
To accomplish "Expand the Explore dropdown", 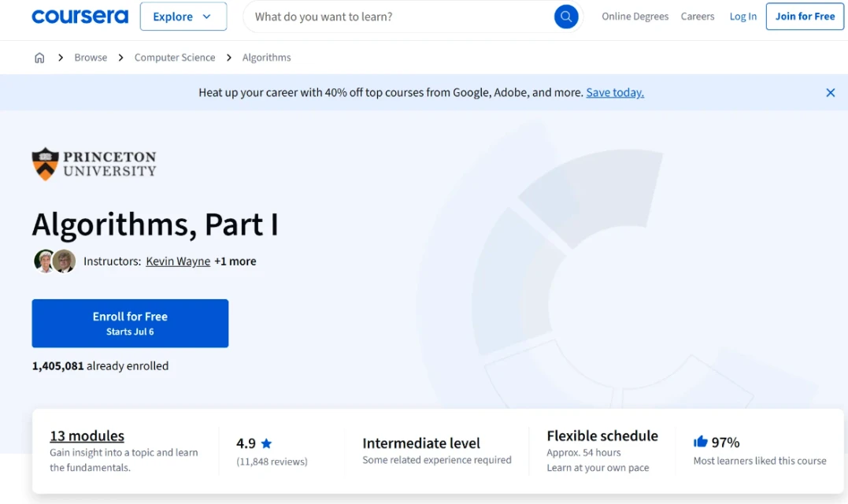I will tap(183, 17).
